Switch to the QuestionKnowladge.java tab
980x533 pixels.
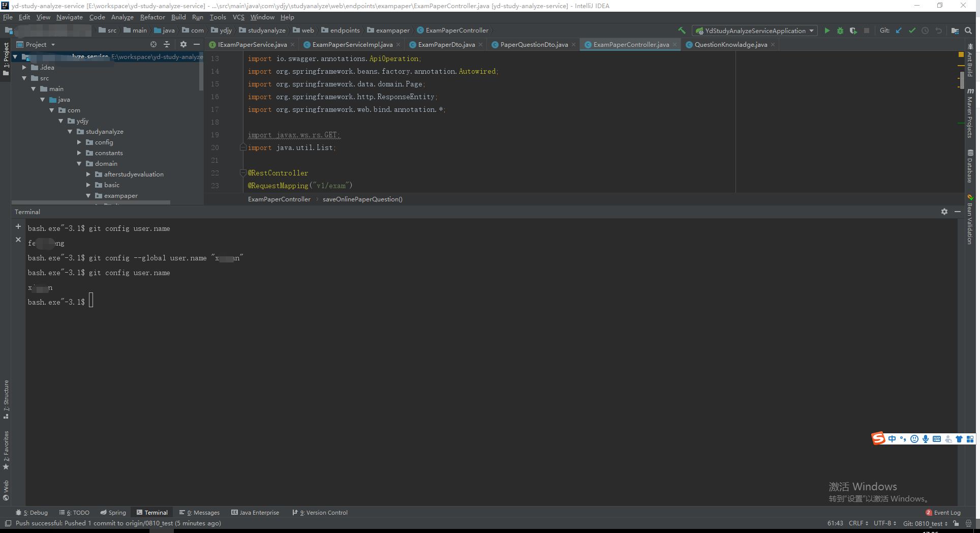(730, 45)
